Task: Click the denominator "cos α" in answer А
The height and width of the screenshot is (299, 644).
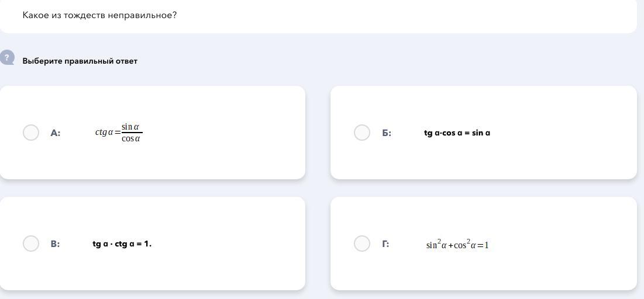Action: (131, 139)
